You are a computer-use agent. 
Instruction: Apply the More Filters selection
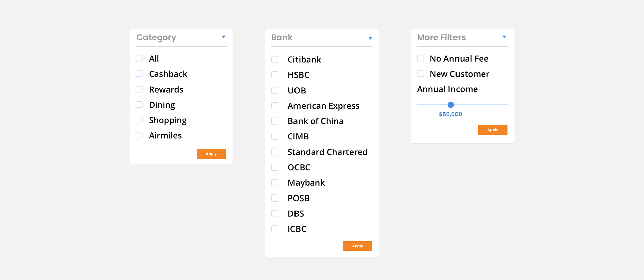(493, 130)
